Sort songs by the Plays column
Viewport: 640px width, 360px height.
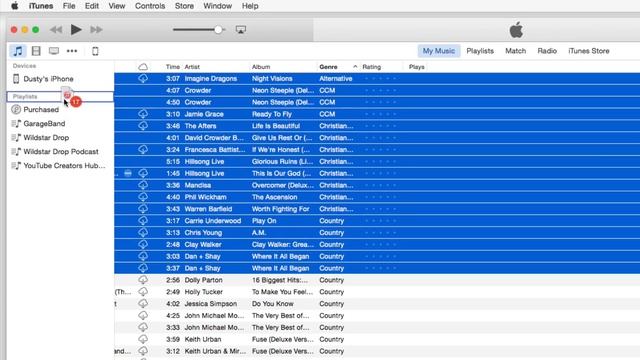(x=417, y=67)
